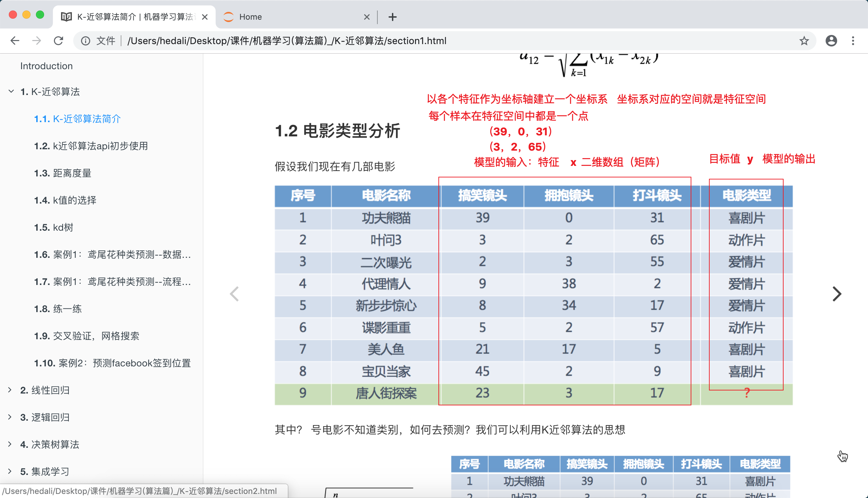Expand the 4. 决策树算法 chapter
Image resolution: width=868 pixels, height=498 pixels.
pos(10,444)
